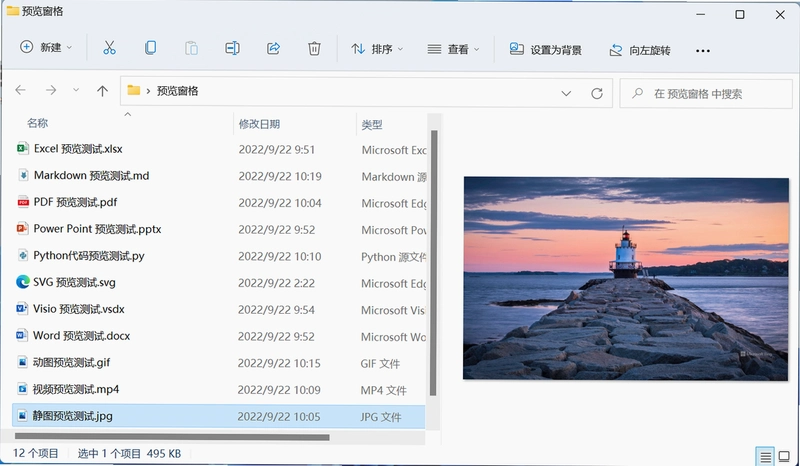Click the Share icon in toolbar
The height and width of the screenshot is (466, 800).
pyautogui.click(x=273, y=48)
